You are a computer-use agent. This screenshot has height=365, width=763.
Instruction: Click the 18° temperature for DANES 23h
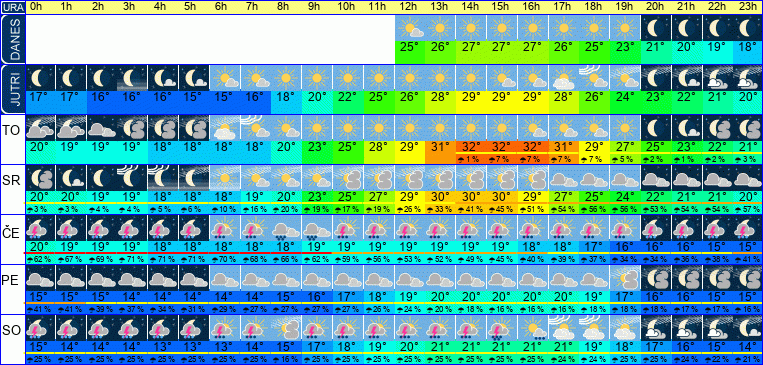pyautogui.click(x=748, y=48)
